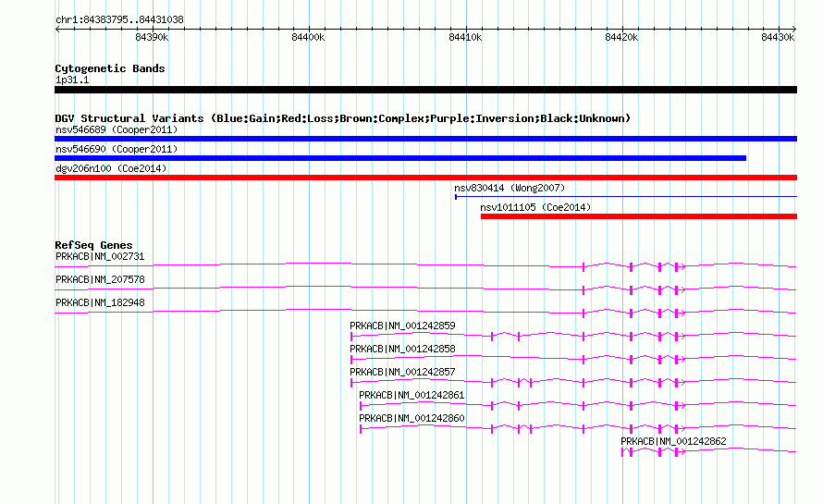Screen dimensions: 823x504
Task: Open PRKACB|NM_001242857 transcript label
Action: 402,373
